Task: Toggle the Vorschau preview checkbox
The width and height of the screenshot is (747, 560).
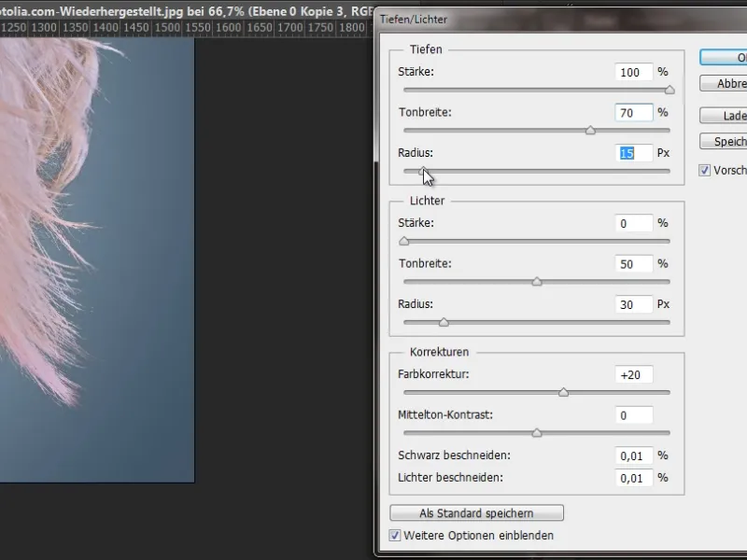Action: pos(705,170)
